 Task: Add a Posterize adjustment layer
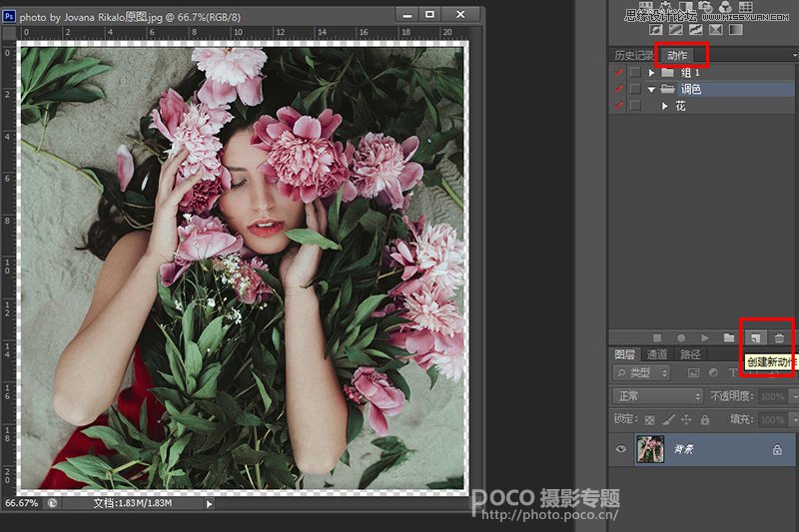tap(676, 30)
